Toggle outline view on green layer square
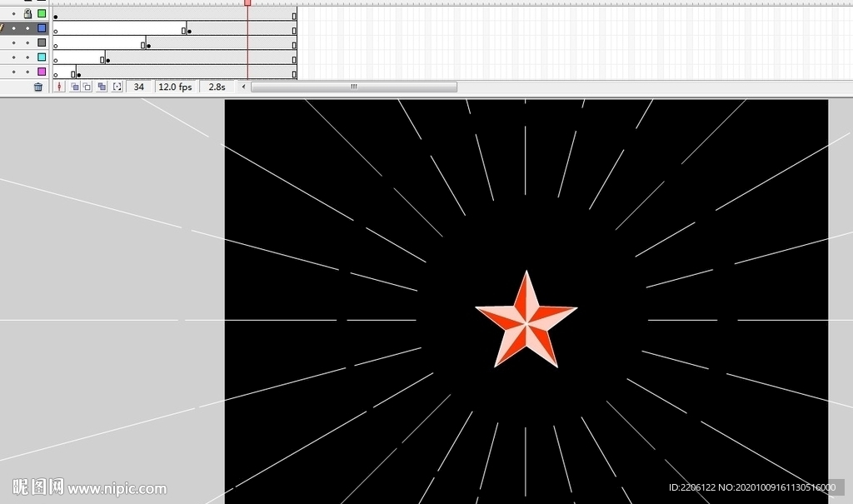The height and width of the screenshot is (504, 853). click(x=42, y=13)
